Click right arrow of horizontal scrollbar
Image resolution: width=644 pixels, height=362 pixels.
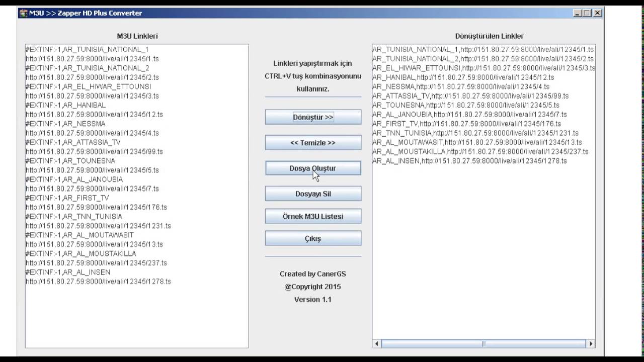coord(591,344)
